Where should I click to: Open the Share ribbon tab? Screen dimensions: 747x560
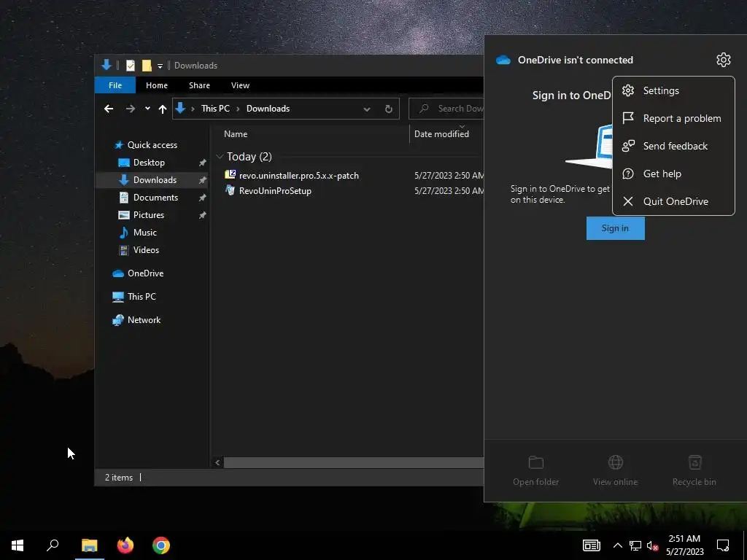click(199, 85)
